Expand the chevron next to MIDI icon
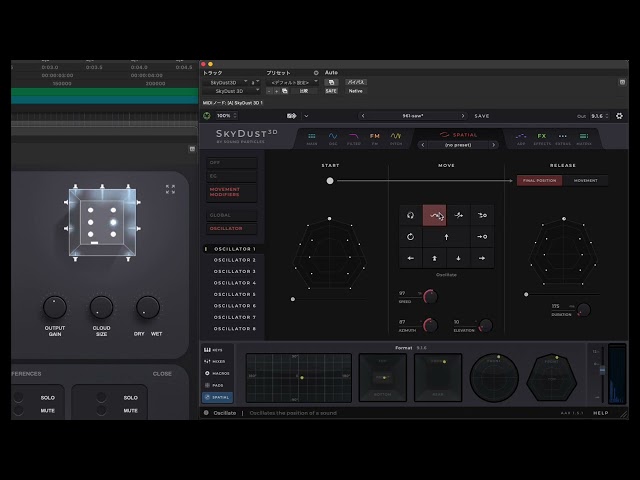Screen dimensions: 640x480 tap(306, 116)
